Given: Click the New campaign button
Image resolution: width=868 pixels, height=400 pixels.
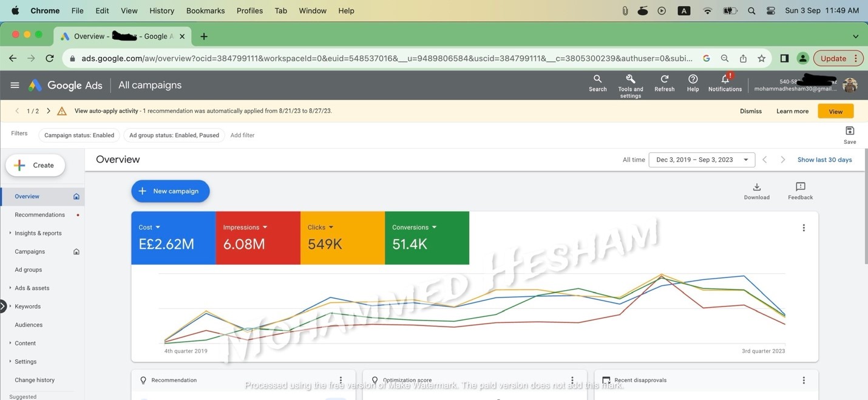Looking at the screenshot, I should 170,191.
